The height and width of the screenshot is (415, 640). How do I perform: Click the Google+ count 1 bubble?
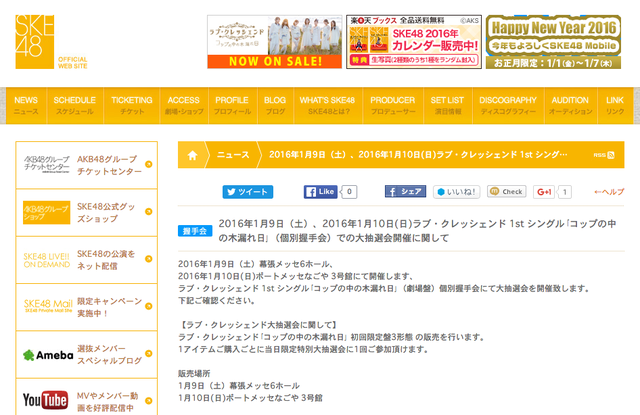click(565, 192)
